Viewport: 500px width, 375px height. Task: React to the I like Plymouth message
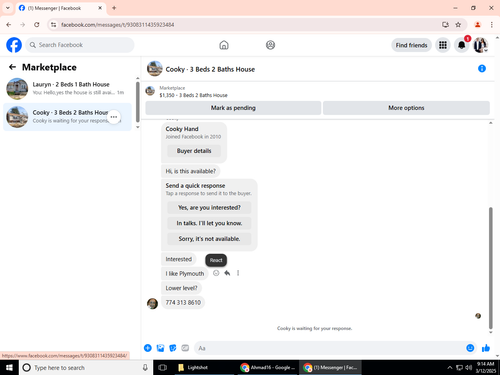tap(216, 273)
